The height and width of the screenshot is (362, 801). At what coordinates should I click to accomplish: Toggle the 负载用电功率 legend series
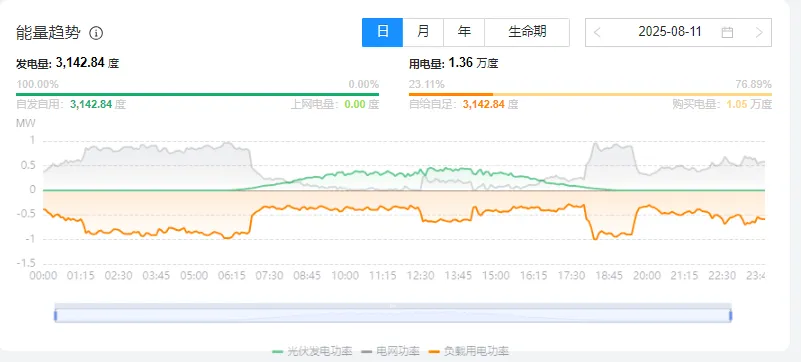(x=469, y=351)
